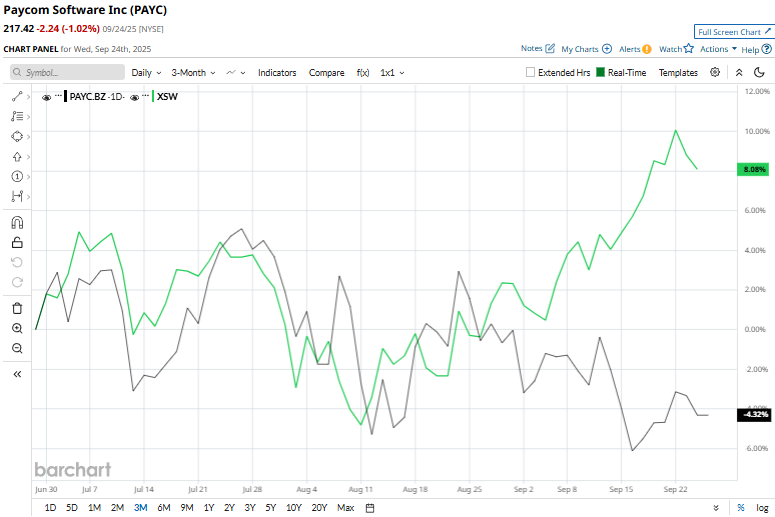Open the f(x) expressions menu
This screenshot has width=775, height=517.
pyautogui.click(x=363, y=73)
